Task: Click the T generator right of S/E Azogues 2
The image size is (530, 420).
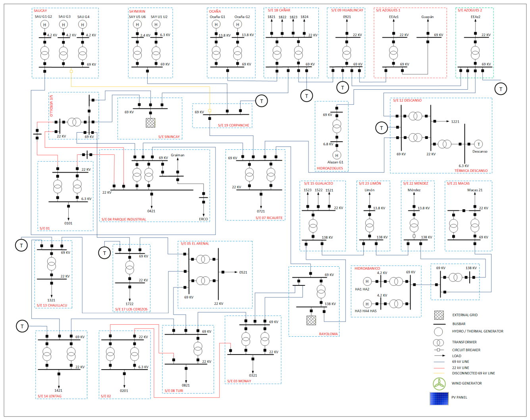Action: click(501, 89)
